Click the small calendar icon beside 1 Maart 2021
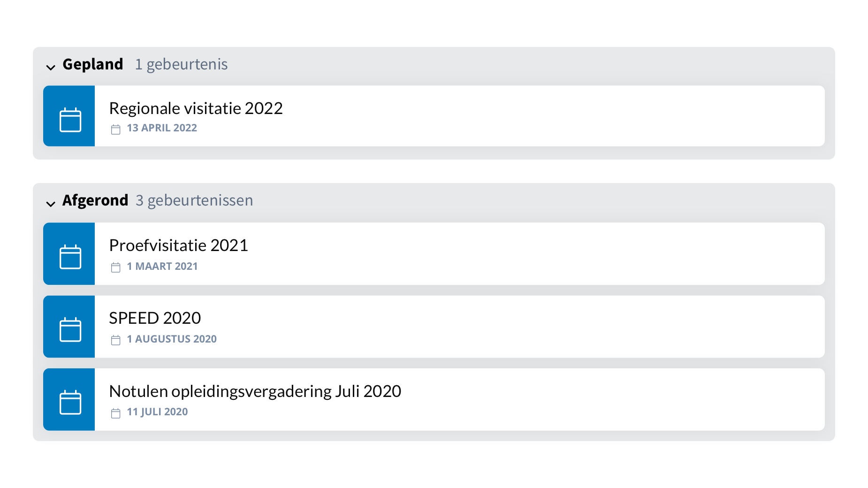This screenshot has height=488, width=868. [116, 267]
